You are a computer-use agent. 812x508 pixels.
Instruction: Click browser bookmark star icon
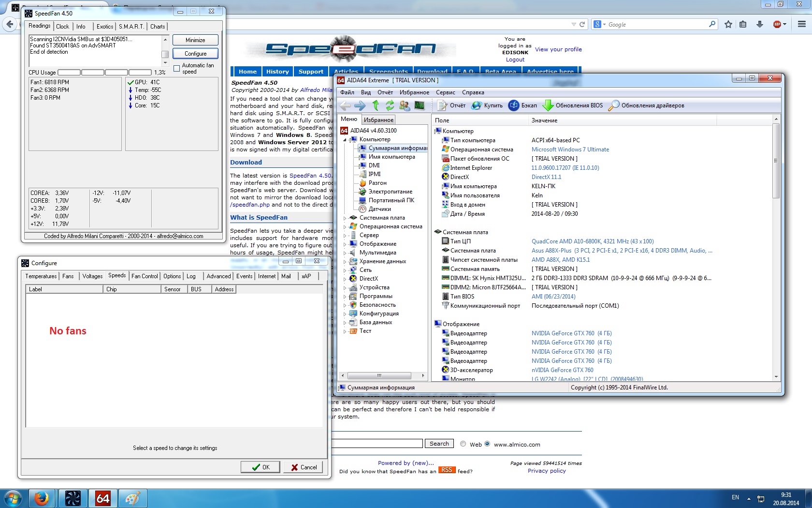coord(728,24)
